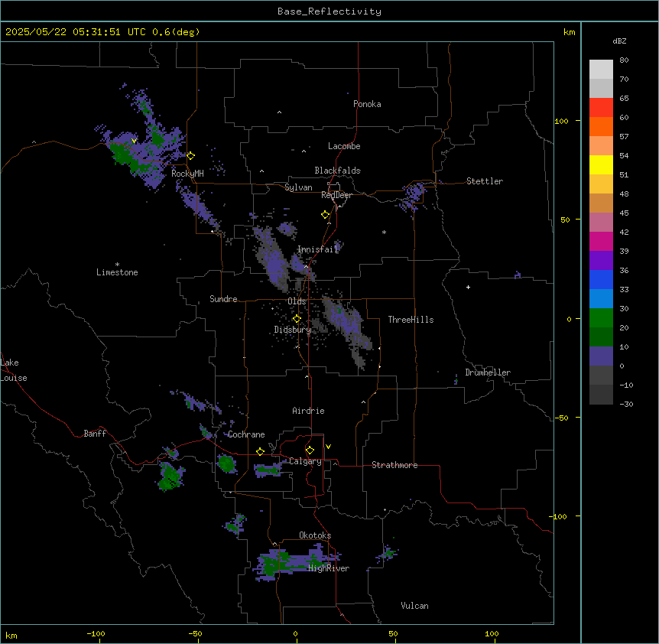Screen dimensions: 659x644
Task: Click the Strathmore label
Action: coord(394,465)
